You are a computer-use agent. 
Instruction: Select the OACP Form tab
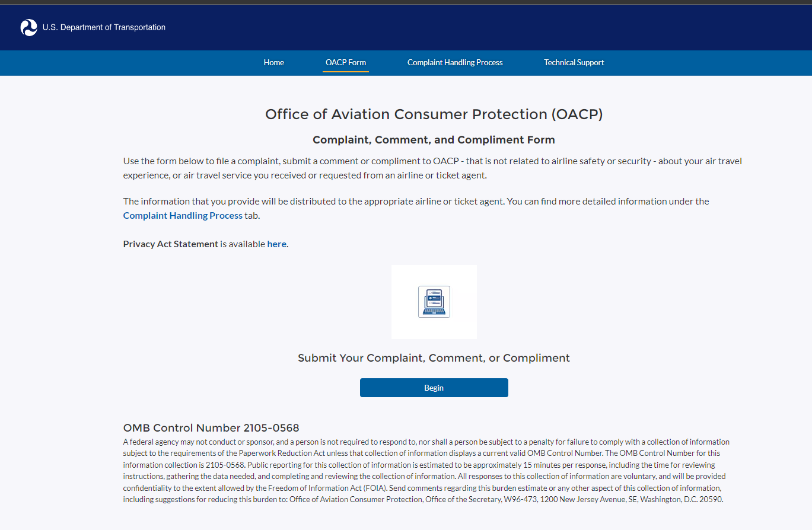tap(345, 62)
